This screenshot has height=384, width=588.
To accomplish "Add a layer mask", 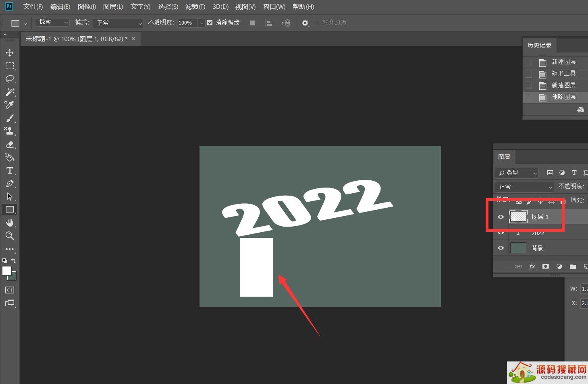I will (x=546, y=266).
